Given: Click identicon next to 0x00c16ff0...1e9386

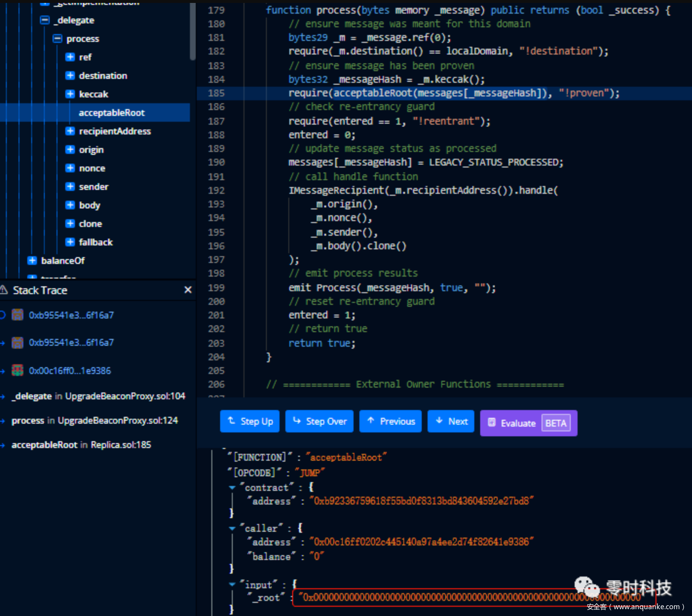Looking at the screenshot, I should [18, 371].
